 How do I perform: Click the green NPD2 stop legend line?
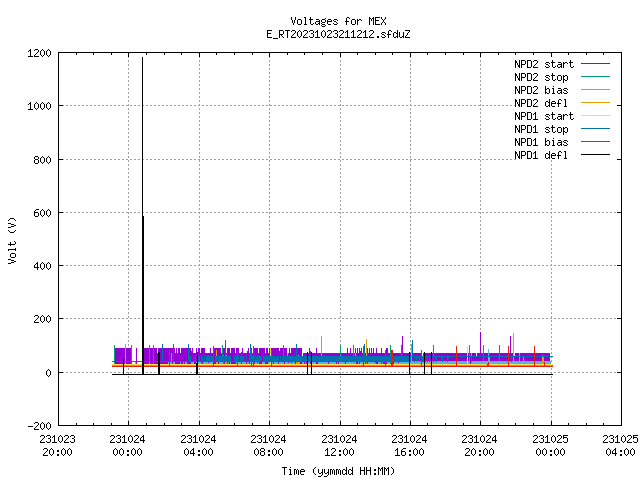click(595, 76)
